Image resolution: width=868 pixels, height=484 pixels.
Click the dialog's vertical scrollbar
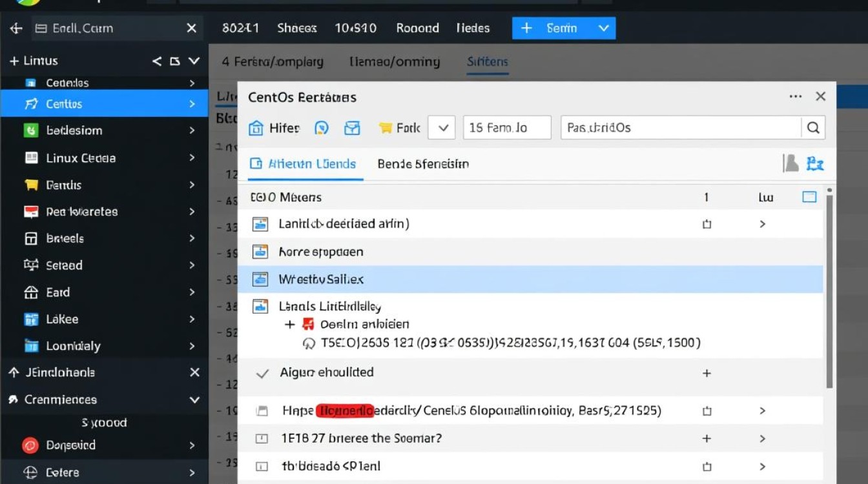pos(830,289)
